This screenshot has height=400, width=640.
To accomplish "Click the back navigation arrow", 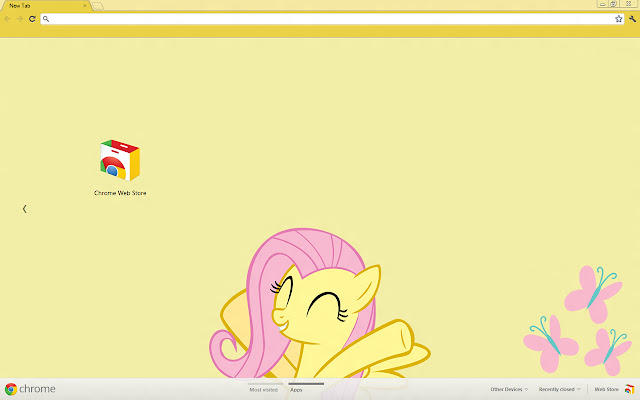I will 7,19.
